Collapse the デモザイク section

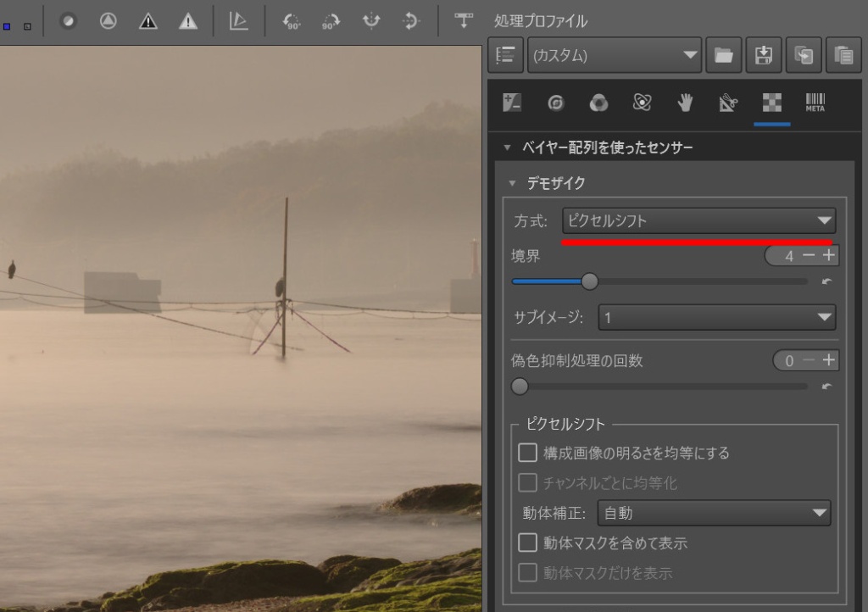click(x=512, y=182)
